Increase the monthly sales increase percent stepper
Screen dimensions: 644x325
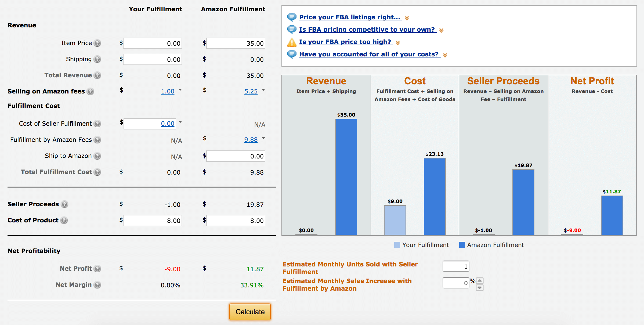pos(480,281)
